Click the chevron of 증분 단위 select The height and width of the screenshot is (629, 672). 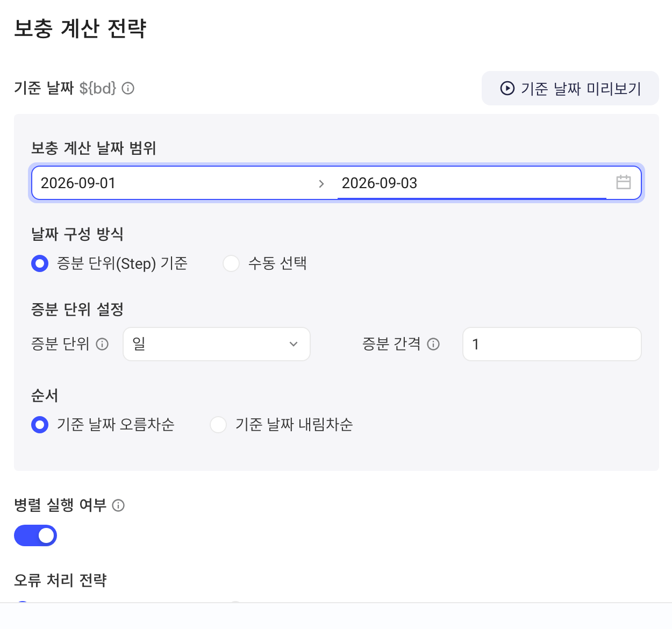click(294, 344)
